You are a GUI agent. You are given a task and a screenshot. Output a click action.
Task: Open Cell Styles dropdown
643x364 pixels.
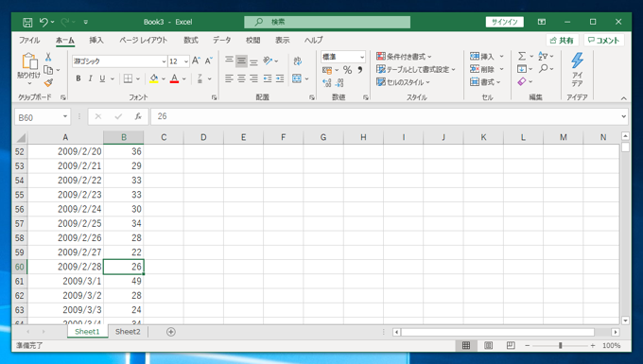click(x=403, y=82)
